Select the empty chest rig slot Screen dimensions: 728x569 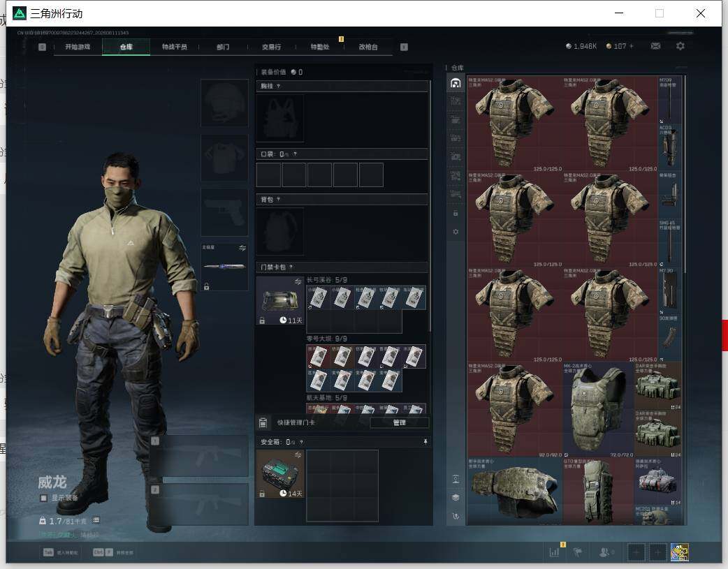click(280, 119)
